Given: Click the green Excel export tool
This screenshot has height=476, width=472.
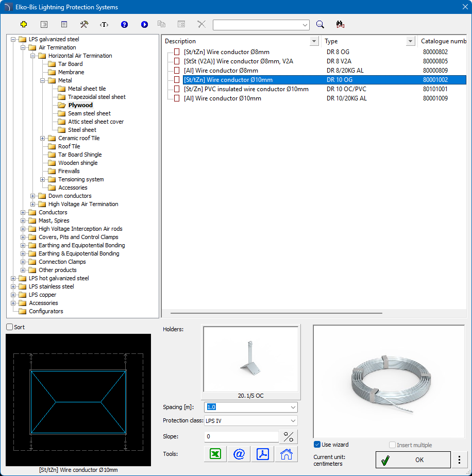Looking at the screenshot, I should [x=215, y=454].
